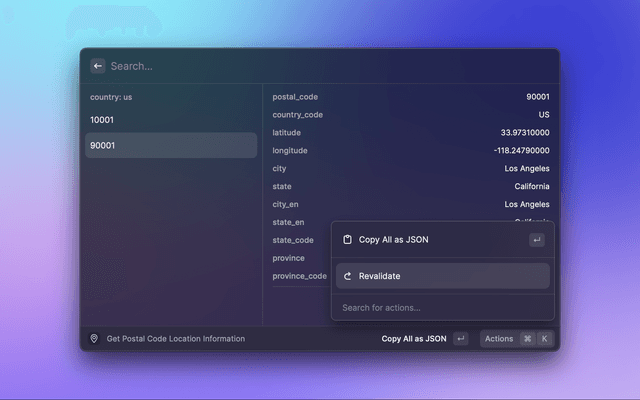This screenshot has width=640, height=400.
Task: Focus the main Search field at top
Action: coord(320,66)
